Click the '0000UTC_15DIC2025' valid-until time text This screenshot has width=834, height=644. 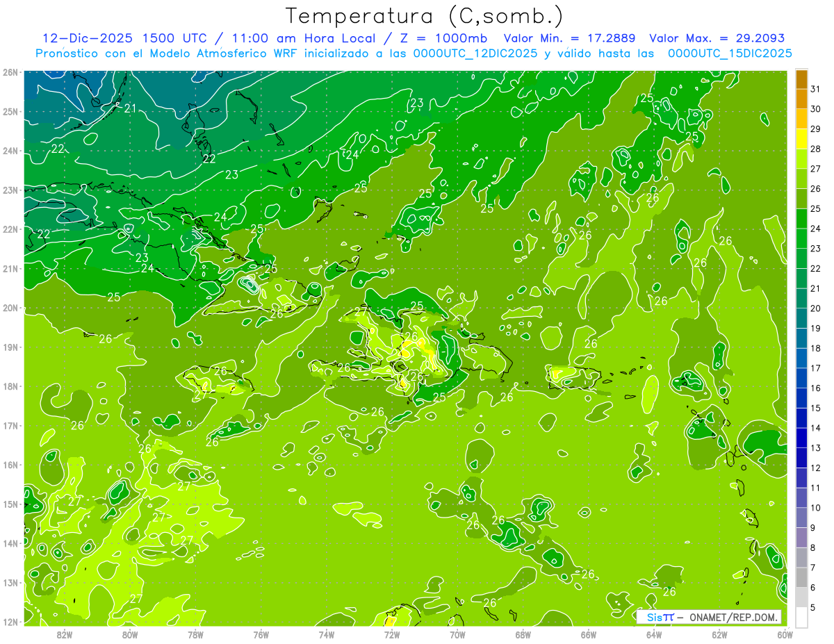click(x=730, y=53)
